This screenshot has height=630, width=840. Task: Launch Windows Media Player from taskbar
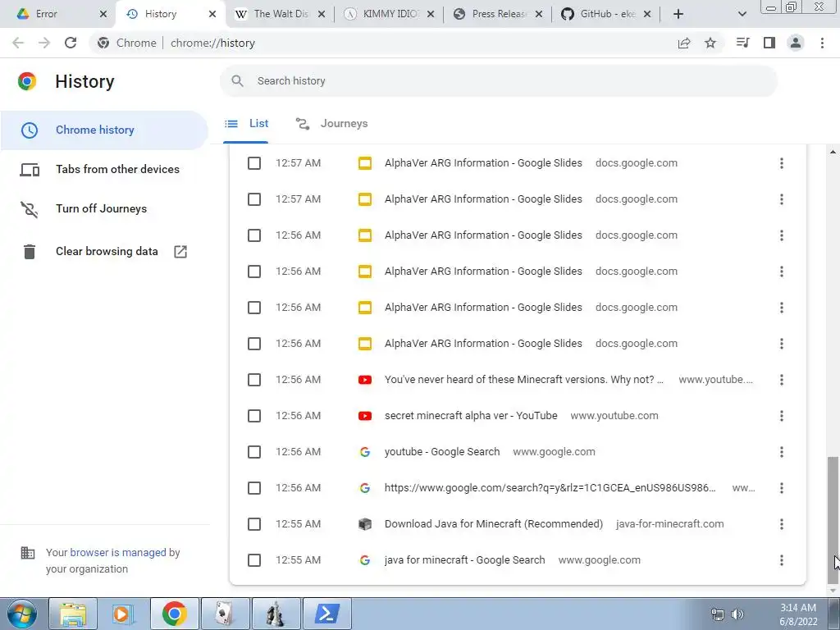pos(122,614)
